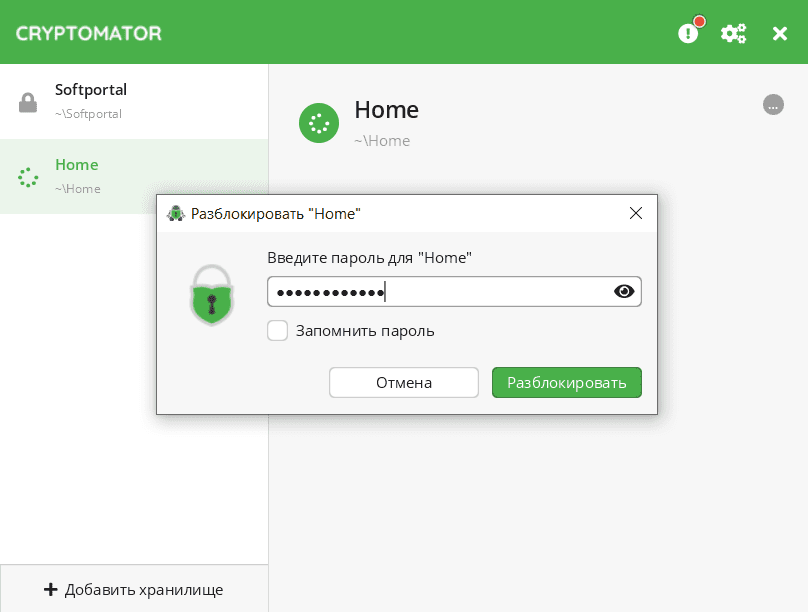This screenshot has height=612, width=808.
Task: Click the "Запомнить пароль" label text
Action: [x=365, y=330]
